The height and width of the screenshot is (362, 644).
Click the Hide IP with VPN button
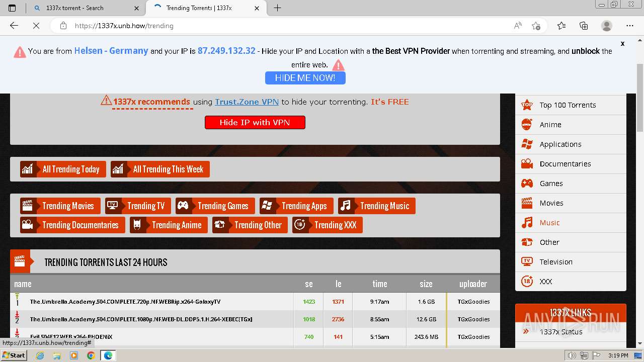[x=255, y=122]
